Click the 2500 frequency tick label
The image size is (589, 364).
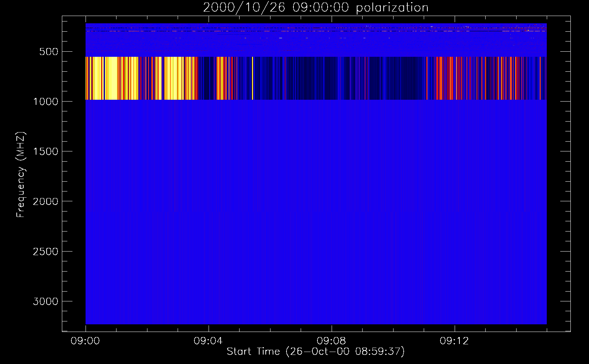(x=46, y=252)
